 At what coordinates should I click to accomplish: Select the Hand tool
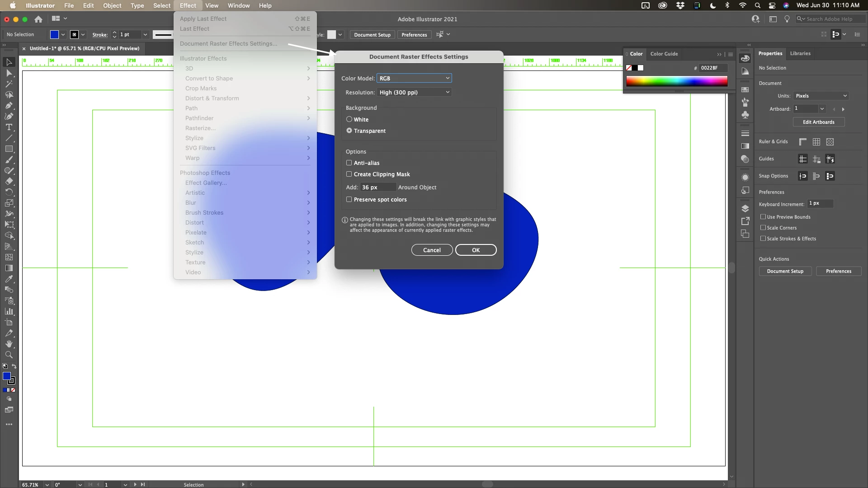9,344
